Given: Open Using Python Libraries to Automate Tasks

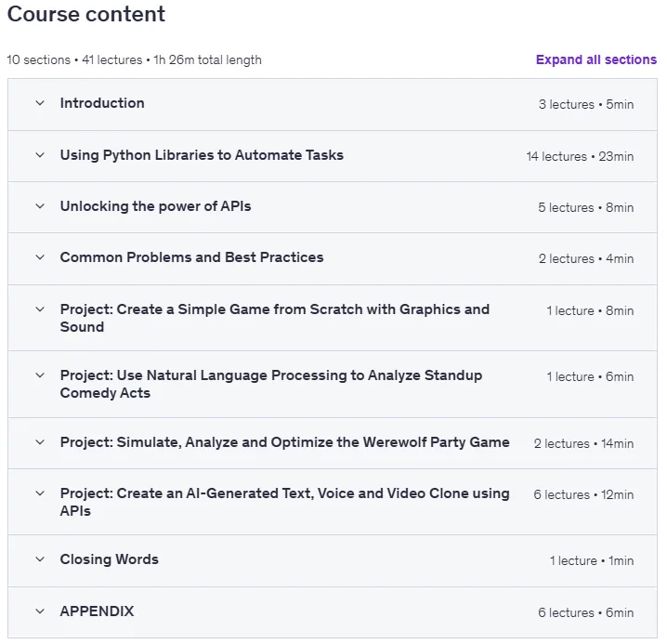Looking at the screenshot, I should (x=202, y=155).
